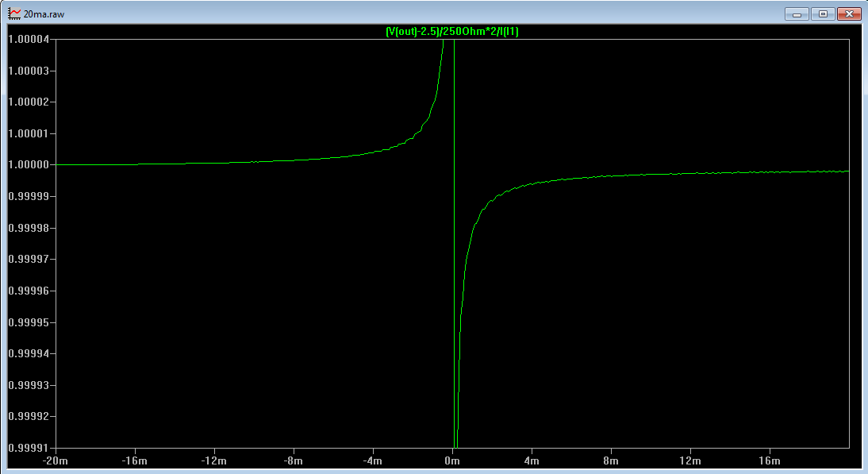Click the -16m horizontal axis label
Image resolution: width=868 pixels, height=474 pixels.
(x=135, y=461)
